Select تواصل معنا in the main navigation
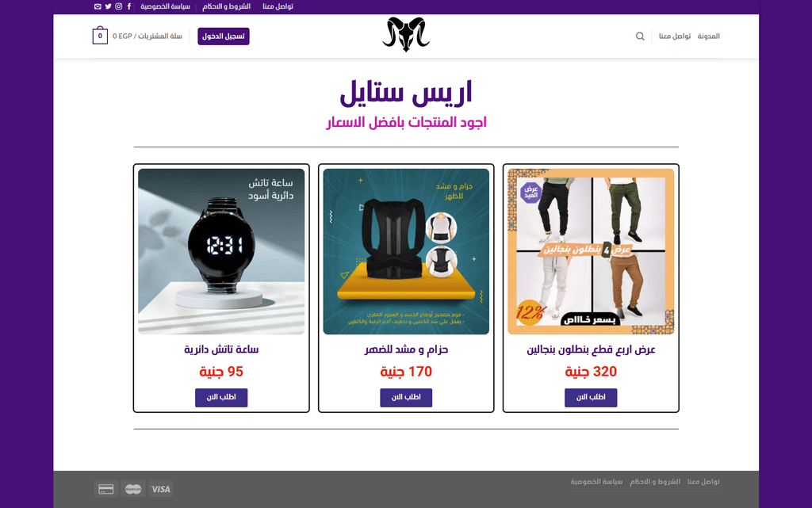This screenshot has width=812, height=508. click(675, 36)
